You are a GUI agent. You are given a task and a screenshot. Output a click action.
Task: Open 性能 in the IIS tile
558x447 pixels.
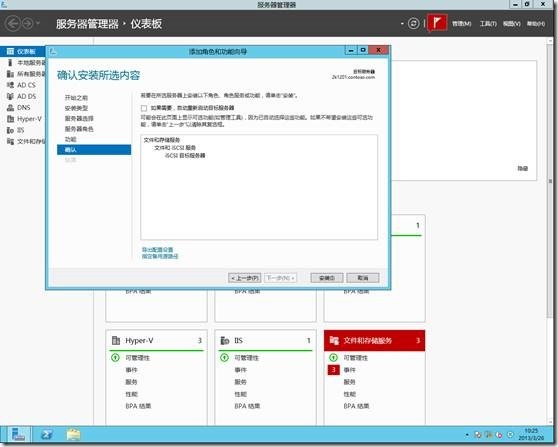(x=240, y=394)
